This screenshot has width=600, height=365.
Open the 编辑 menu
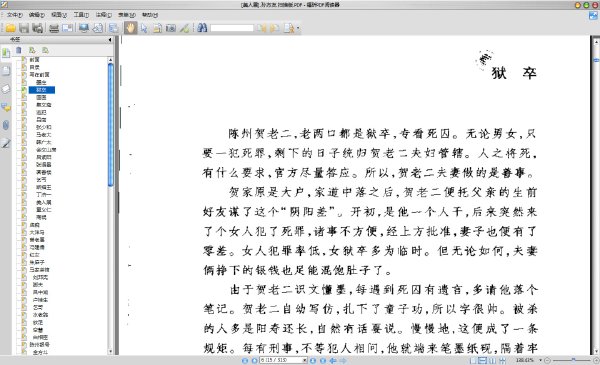coord(36,15)
